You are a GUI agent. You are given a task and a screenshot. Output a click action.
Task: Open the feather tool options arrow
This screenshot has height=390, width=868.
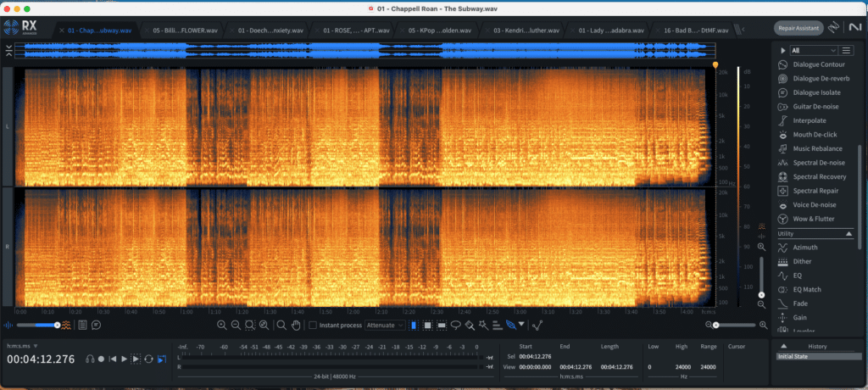[x=521, y=325]
